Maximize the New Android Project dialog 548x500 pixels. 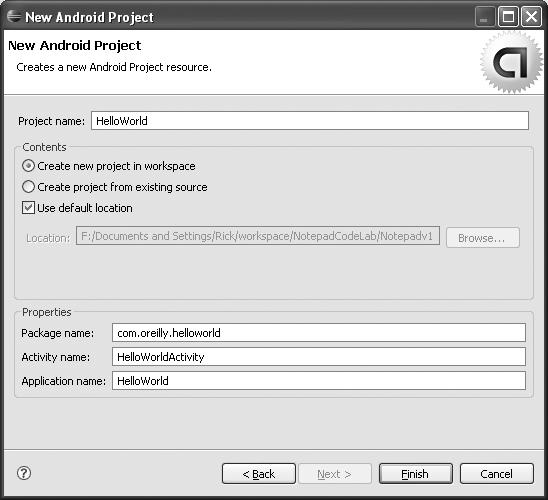click(x=508, y=17)
